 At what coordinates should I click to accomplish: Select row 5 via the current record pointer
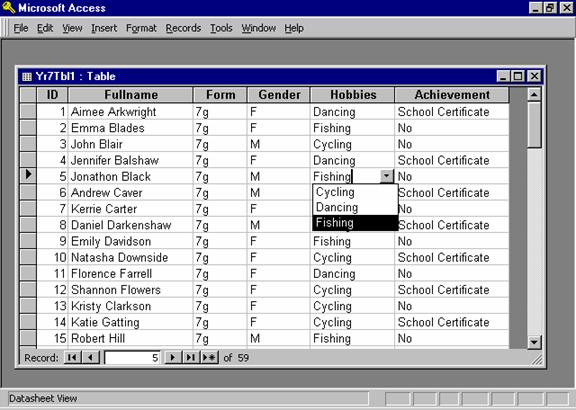[x=28, y=175]
